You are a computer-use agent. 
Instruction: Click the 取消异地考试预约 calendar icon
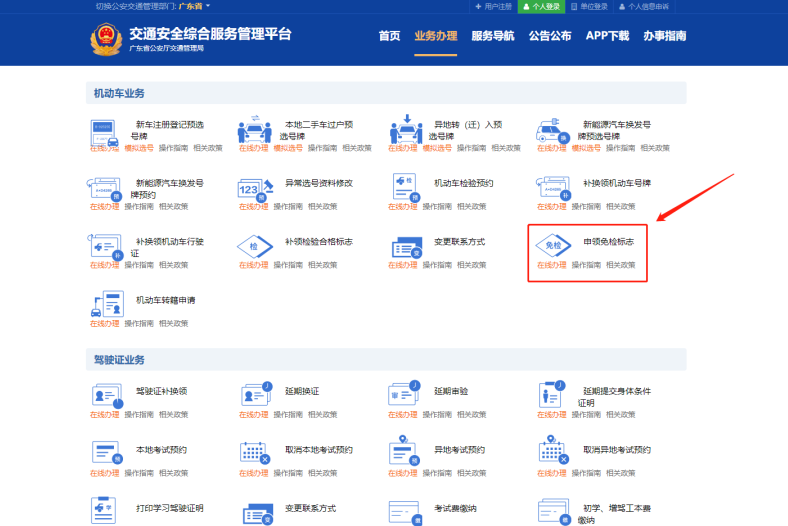point(553,450)
